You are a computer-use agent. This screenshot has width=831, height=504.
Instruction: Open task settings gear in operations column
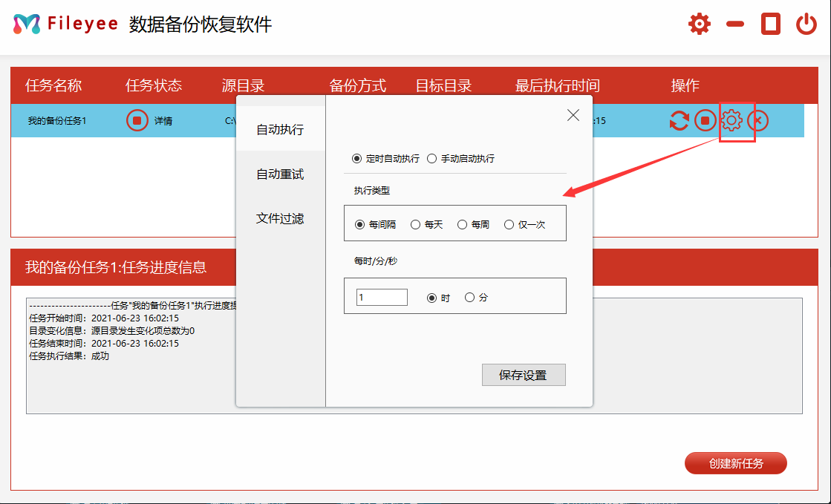pos(731,120)
